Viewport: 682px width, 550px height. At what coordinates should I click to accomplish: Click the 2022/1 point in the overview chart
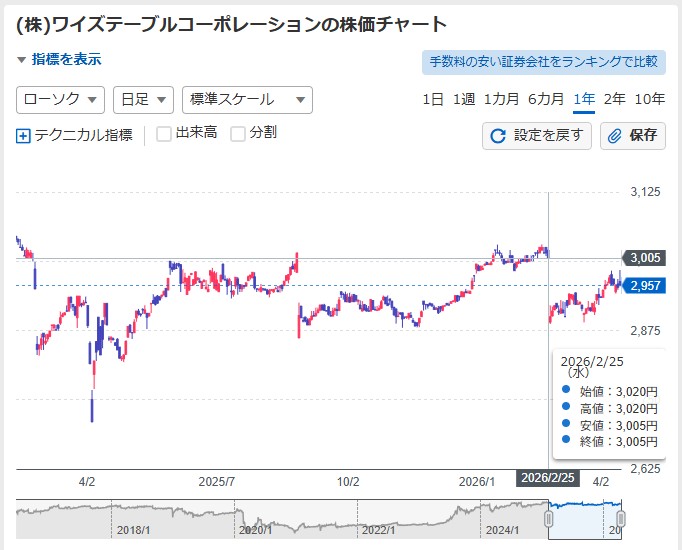[379, 530]
